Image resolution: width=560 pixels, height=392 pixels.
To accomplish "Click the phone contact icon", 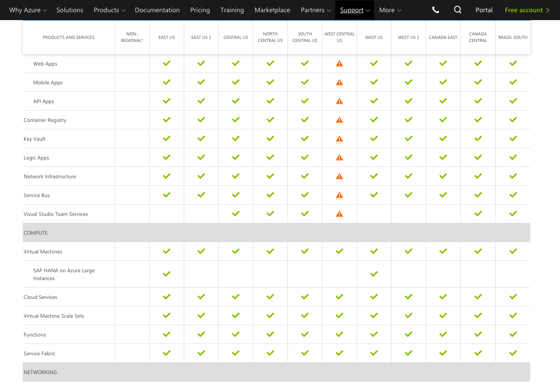I will [x=435, y=10].
